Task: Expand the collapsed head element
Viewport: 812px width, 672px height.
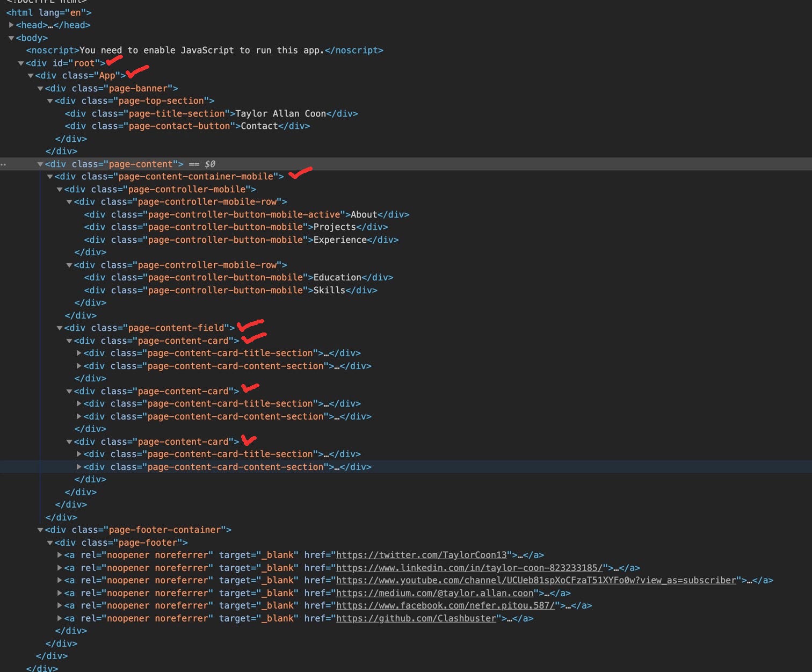Action: [11, 25]
